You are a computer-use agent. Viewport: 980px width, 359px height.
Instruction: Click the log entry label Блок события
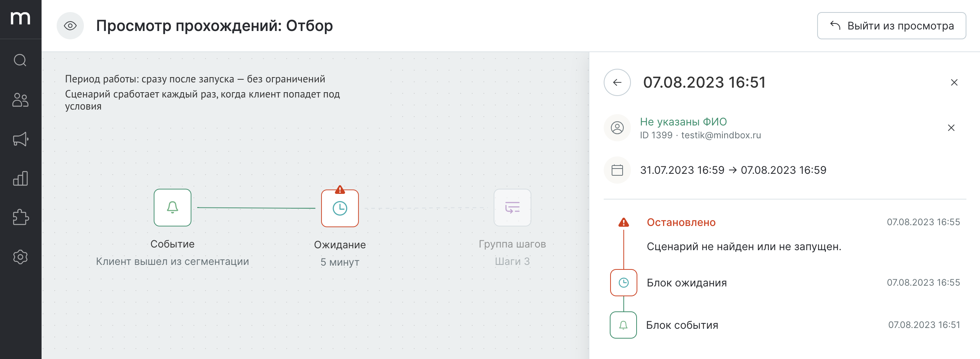(682, 325)
